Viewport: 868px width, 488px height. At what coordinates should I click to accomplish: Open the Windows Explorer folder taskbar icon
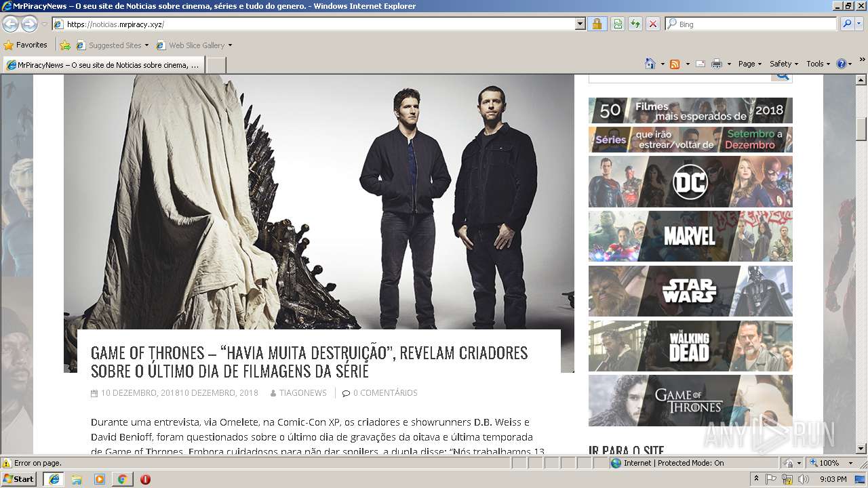(77, 479)
